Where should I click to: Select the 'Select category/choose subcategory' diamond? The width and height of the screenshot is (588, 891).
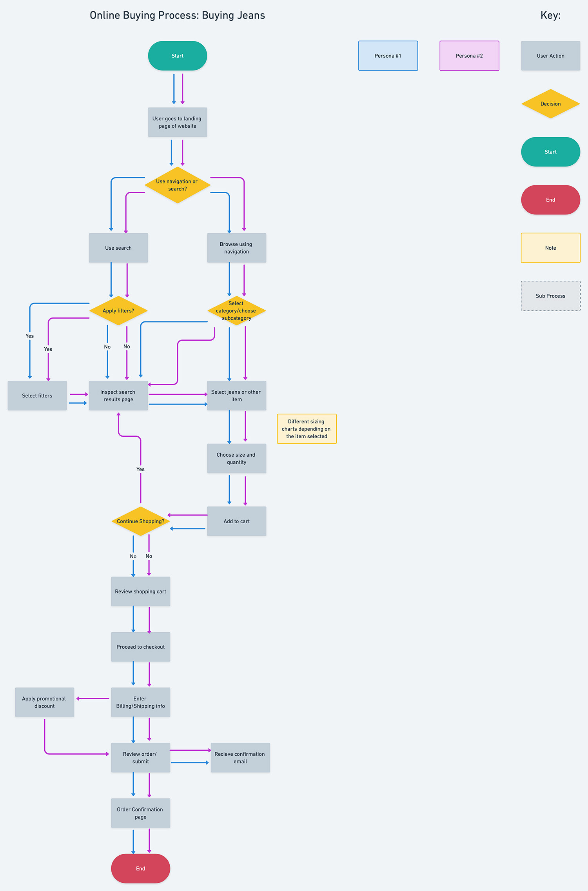[x=236, y=310]
